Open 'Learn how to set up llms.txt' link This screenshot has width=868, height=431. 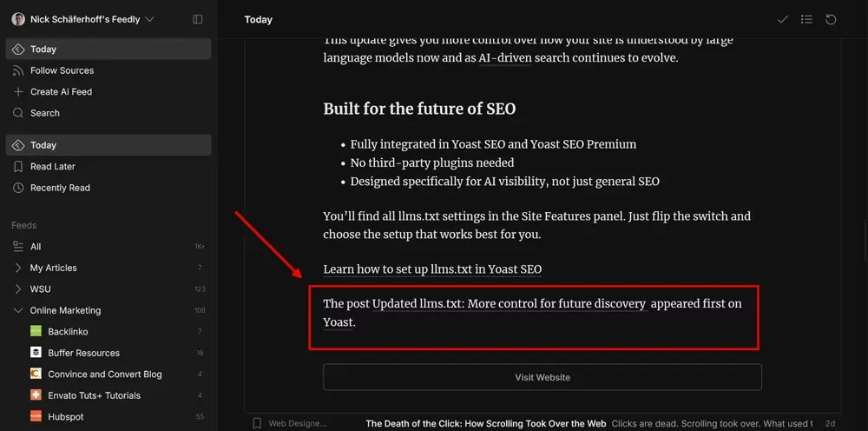pos(432,269)
